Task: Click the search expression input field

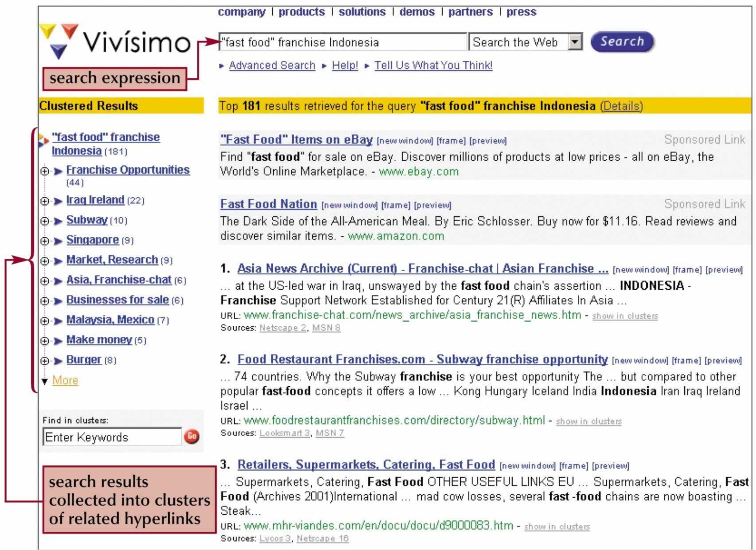Action: (x=343, y=42)
